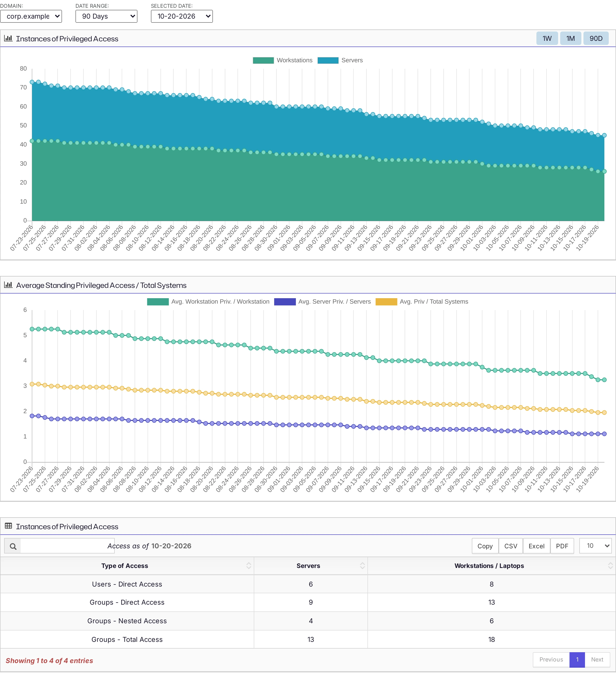Click the Servers value 9 for Groups - Direct Access
This screenshot has height=677, width=616.
[311, 602]
